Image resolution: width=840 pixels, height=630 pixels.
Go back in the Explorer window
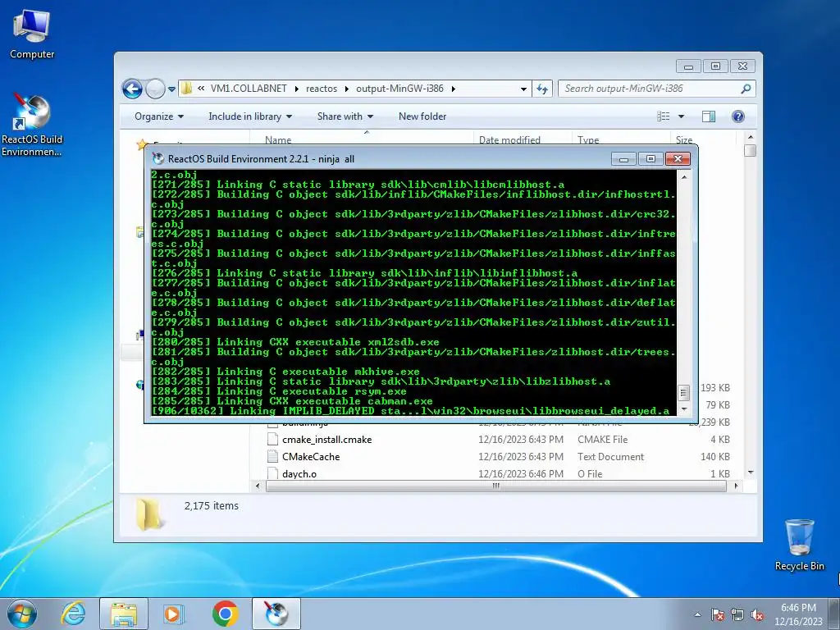coord(132,89)
